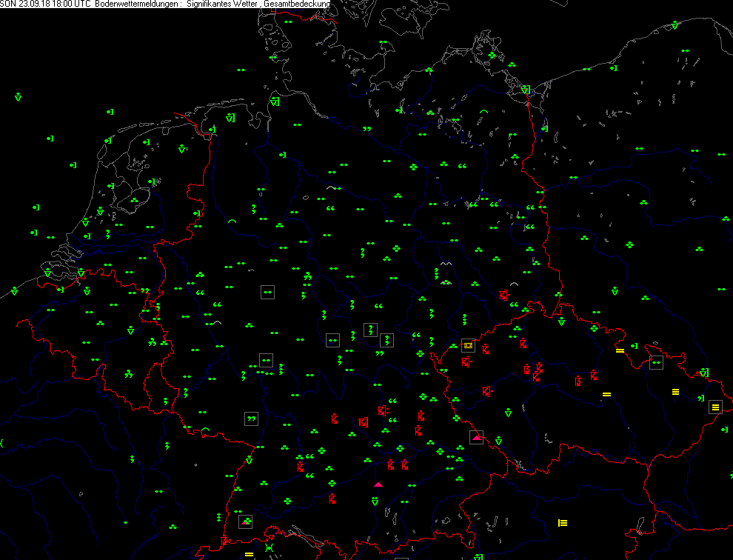
Task: Select the yellow fog symbol at the bottom edge
Action: 249,554
